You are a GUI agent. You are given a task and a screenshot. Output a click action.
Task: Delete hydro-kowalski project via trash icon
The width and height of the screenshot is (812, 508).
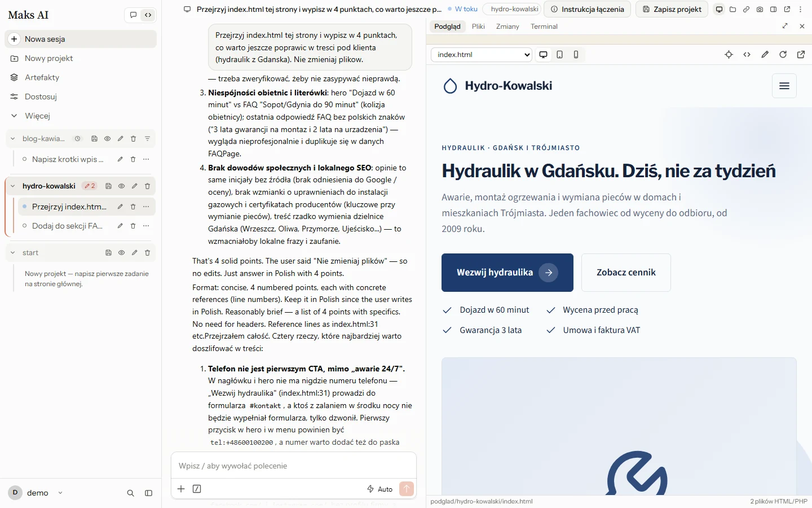click(x=147, y=186)
